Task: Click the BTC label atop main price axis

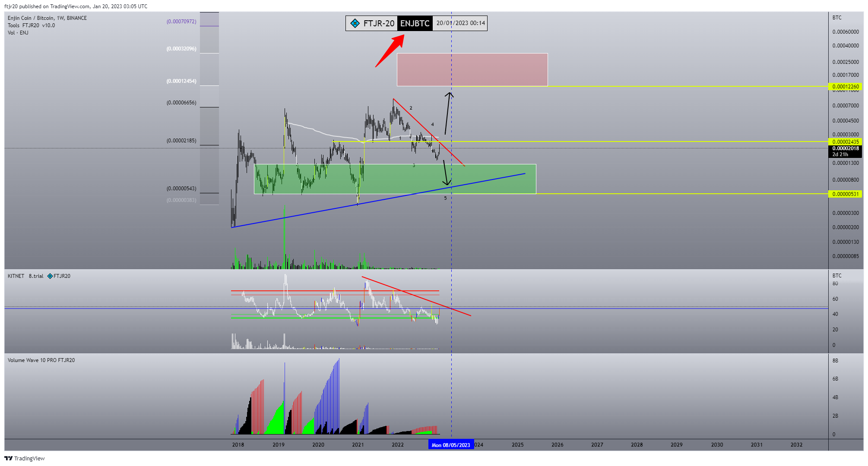Action: [837, 18]
